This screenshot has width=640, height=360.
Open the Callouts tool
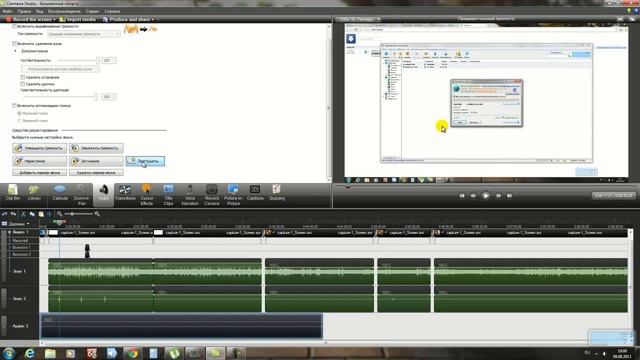(x=60, y=193)
